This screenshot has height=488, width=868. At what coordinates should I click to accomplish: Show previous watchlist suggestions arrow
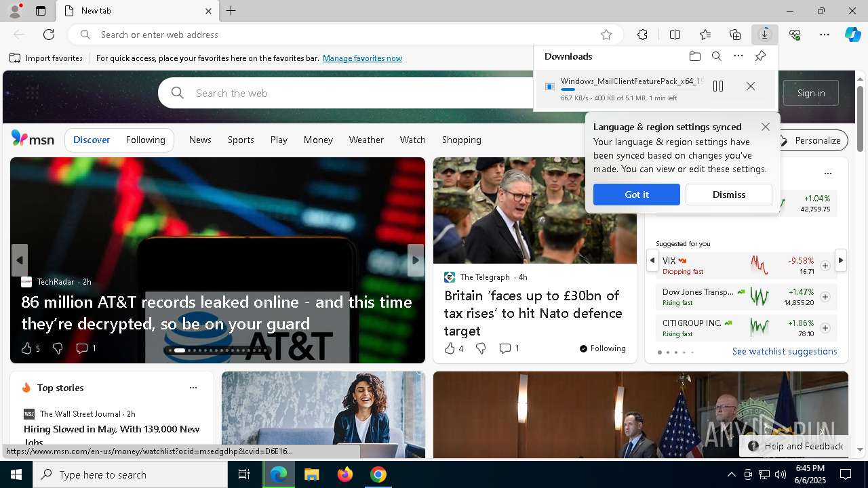pyautogui.click(x=652, y=260)
